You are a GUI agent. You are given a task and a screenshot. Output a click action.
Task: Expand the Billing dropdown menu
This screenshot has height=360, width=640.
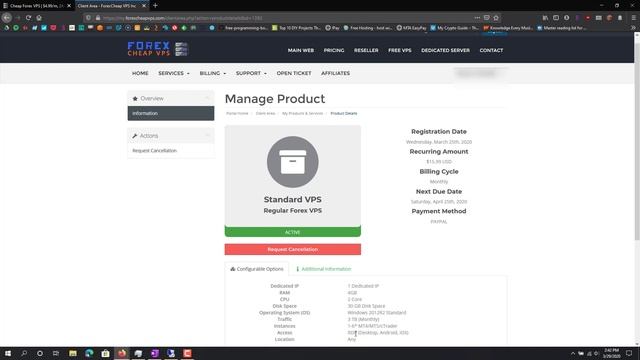[x=213, y=73]
